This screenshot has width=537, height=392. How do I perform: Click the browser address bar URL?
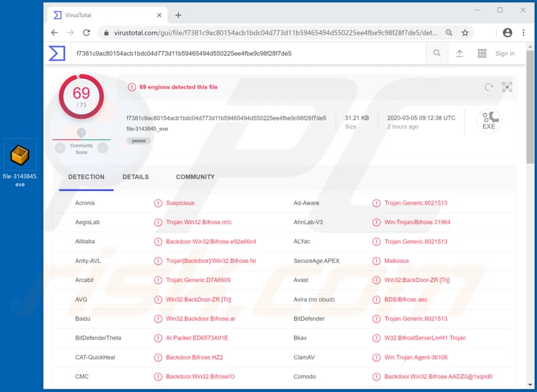coord(276,33)
